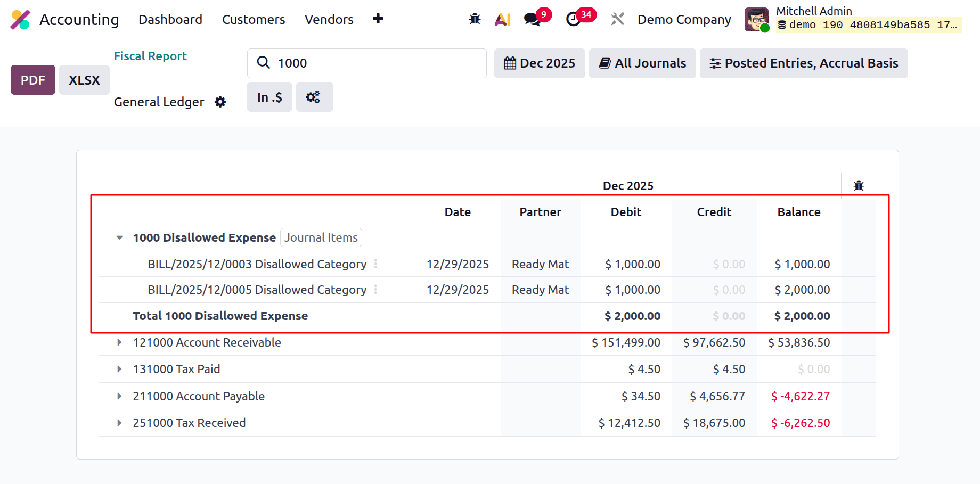Export the report as PDF
Screen dimensions: 980x484
(33, 80)
